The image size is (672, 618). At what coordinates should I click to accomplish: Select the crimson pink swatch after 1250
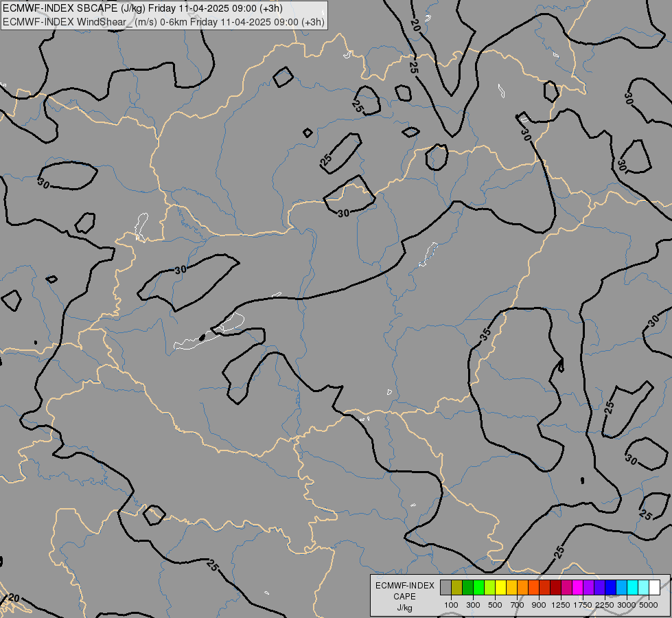click(566, 588)
